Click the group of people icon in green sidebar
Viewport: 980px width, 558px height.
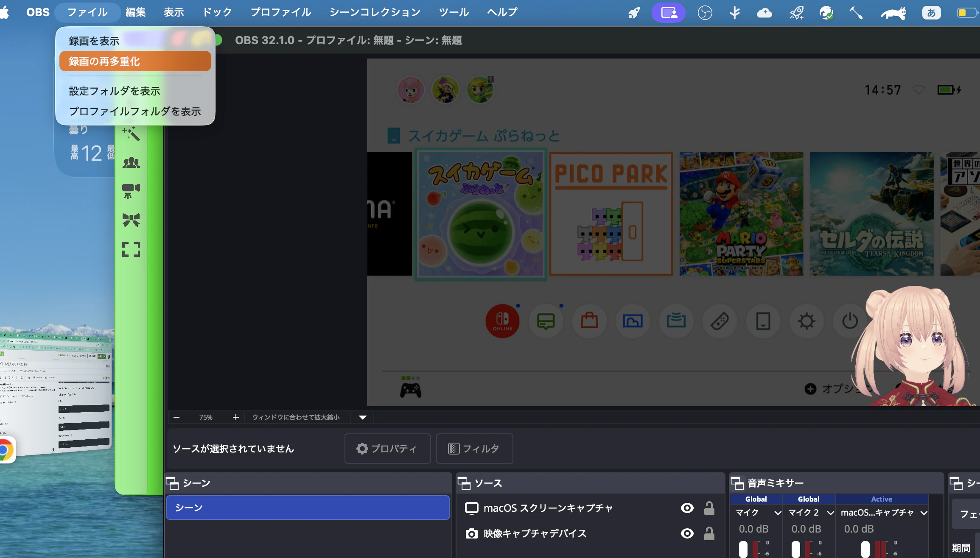click(131, 162)
